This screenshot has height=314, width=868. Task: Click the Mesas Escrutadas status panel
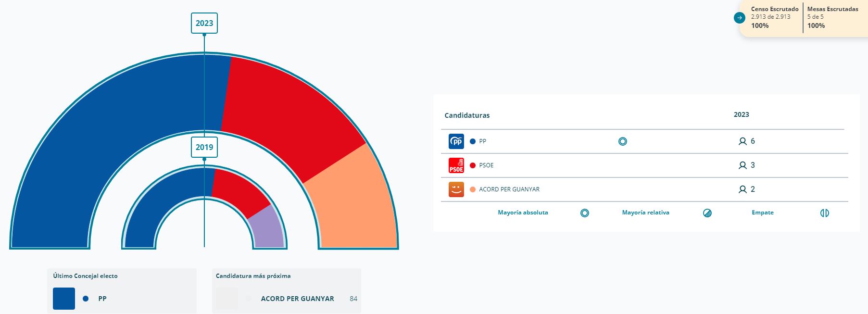coord(832,17)
